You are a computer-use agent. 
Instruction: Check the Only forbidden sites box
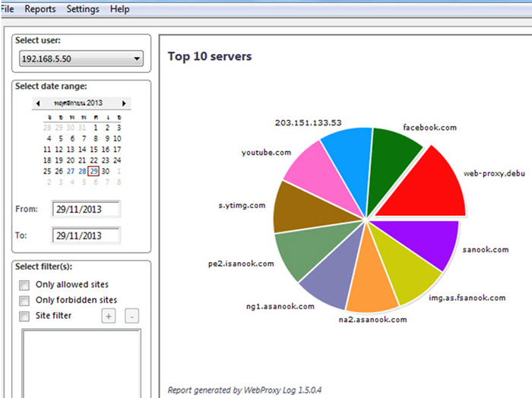(24, 301)
